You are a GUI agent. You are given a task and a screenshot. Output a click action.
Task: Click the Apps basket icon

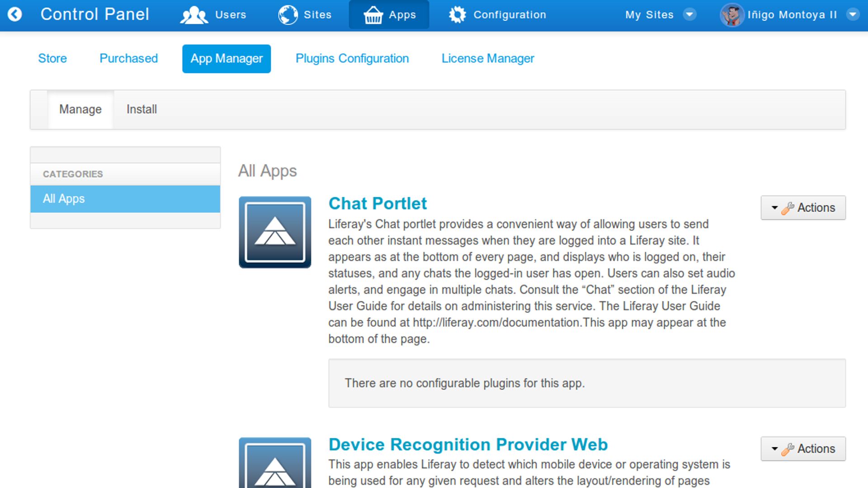[373, 15]
